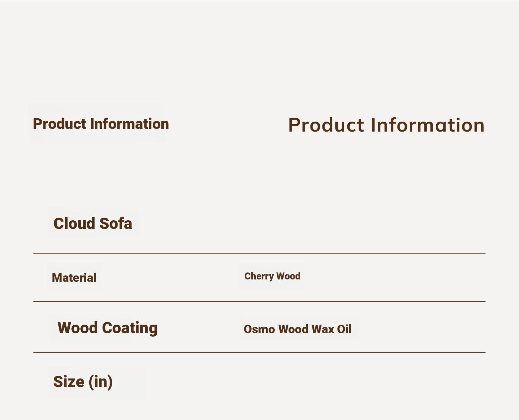Click the word Sofa in the product name

tap(116, 223)
